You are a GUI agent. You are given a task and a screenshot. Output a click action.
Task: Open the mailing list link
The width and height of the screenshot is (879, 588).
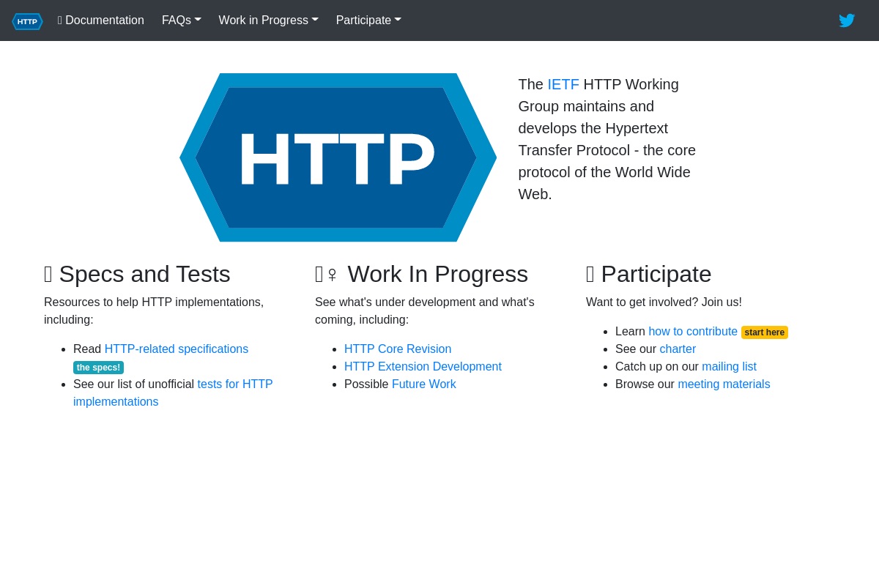[729, 367]
